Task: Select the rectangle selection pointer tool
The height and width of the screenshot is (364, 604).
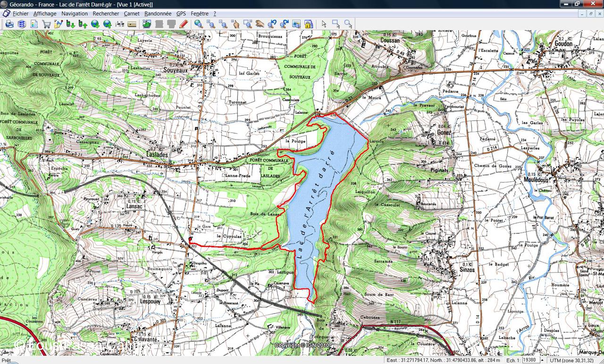Action: point(336,24)
